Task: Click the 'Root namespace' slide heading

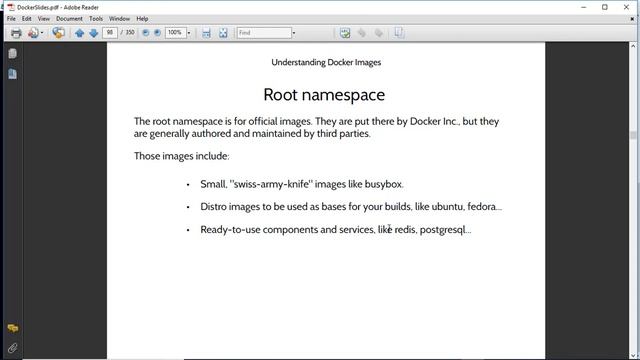Action: point(324,95)
